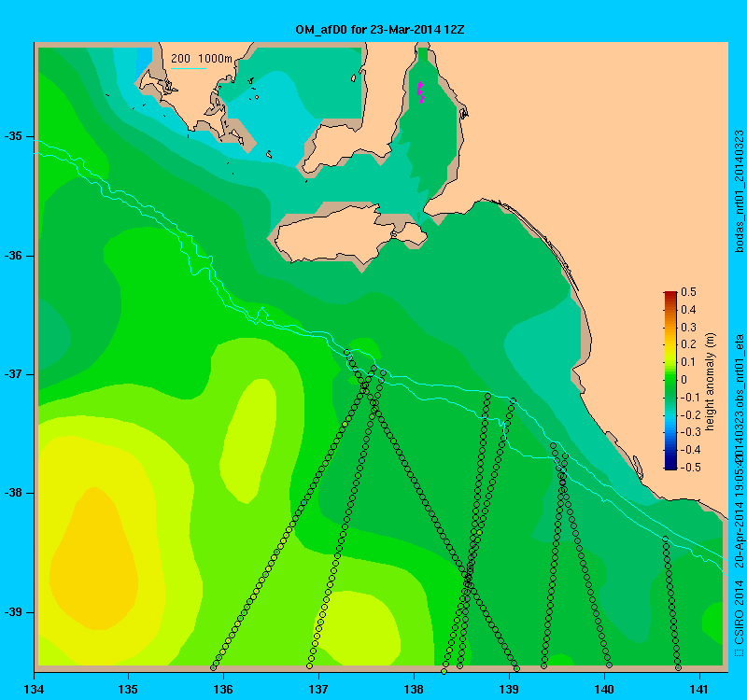Click the '-0.4' color bar value
The height and width of the screenshot is (700, 747).
tap(689, 450)
